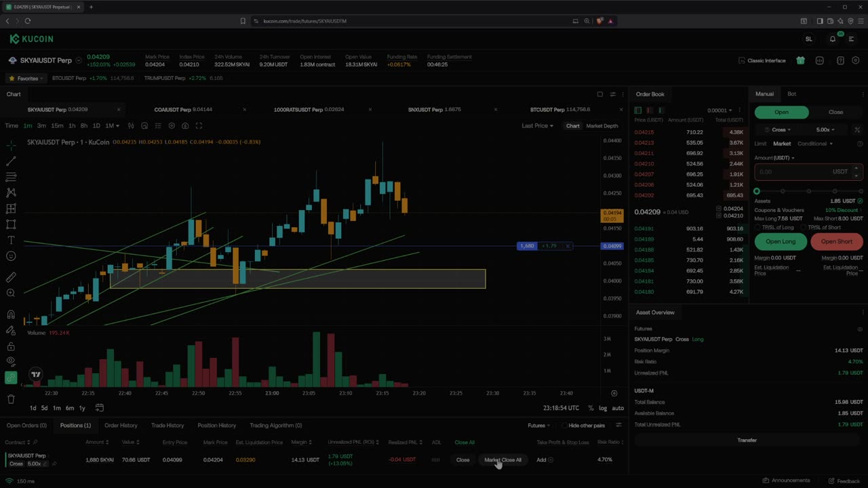Click Open Short button
The image size is (868, 488).
pos(837,241)
